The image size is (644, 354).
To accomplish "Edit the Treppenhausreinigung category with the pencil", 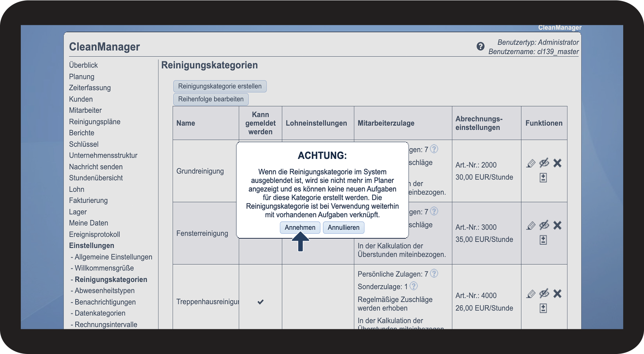I will pyautogui.click(x=531, y=294).
